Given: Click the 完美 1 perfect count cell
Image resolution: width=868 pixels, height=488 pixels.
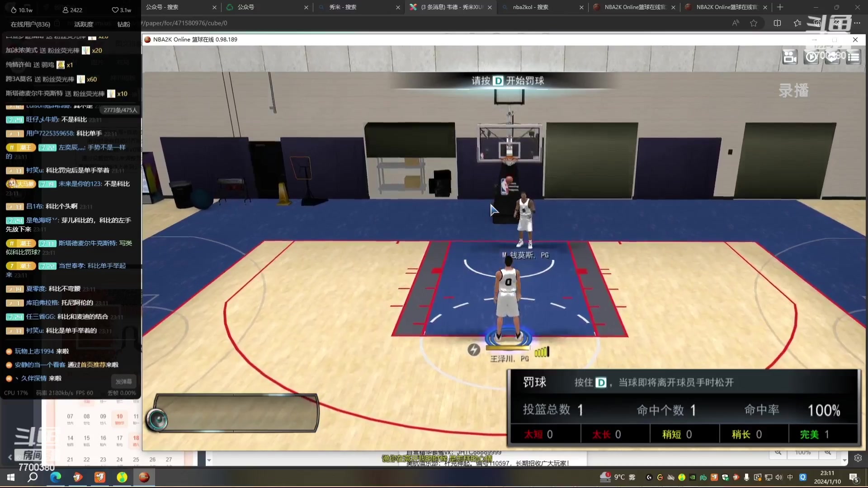Looking at the screenshot, I should point(823,434).
